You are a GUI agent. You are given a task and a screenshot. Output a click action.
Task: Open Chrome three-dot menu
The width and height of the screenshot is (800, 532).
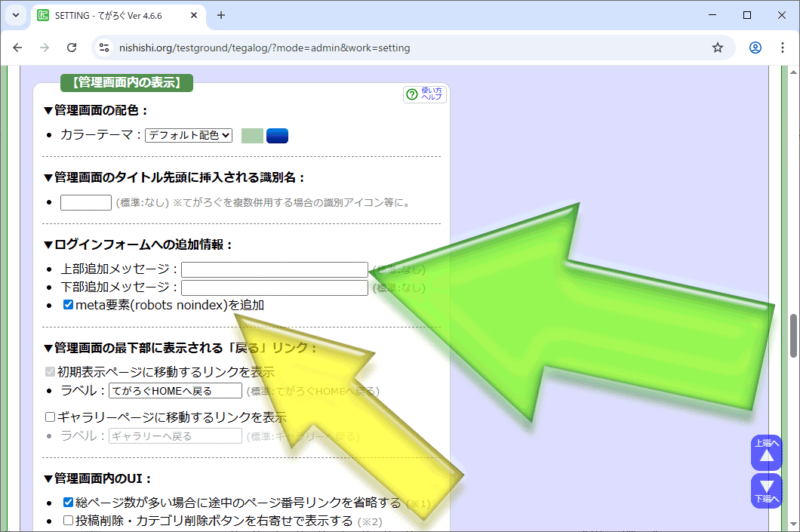[781, 48]
